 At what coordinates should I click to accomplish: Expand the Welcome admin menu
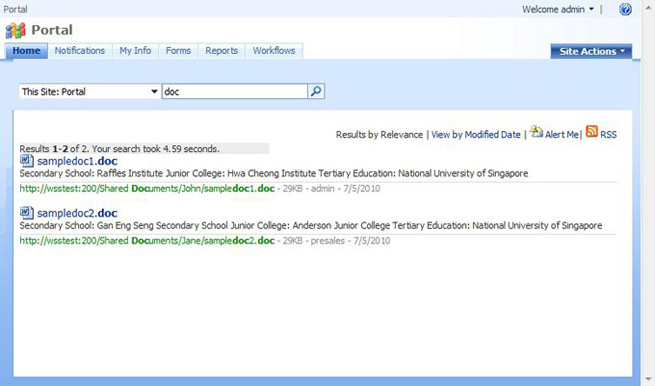pyautogui.click(x=558, y=9)
